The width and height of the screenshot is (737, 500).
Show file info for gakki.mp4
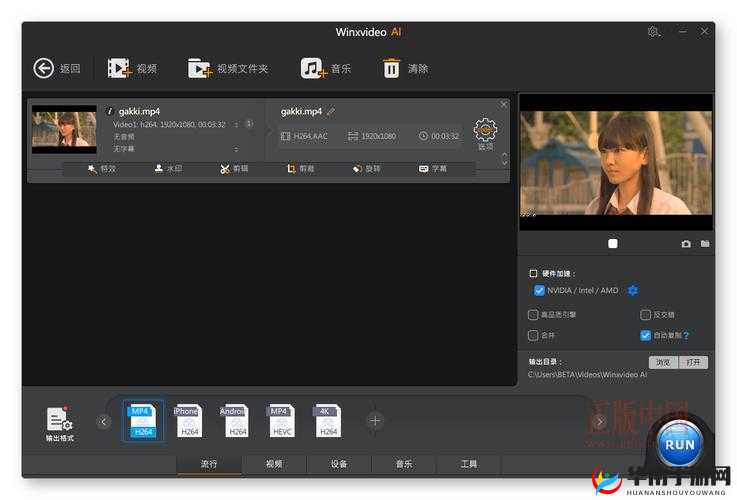click(x=110, y=111)
